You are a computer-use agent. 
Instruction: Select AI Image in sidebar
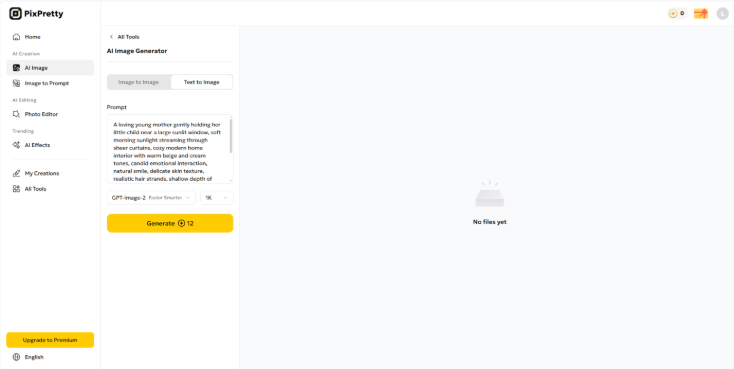point(50,68)
